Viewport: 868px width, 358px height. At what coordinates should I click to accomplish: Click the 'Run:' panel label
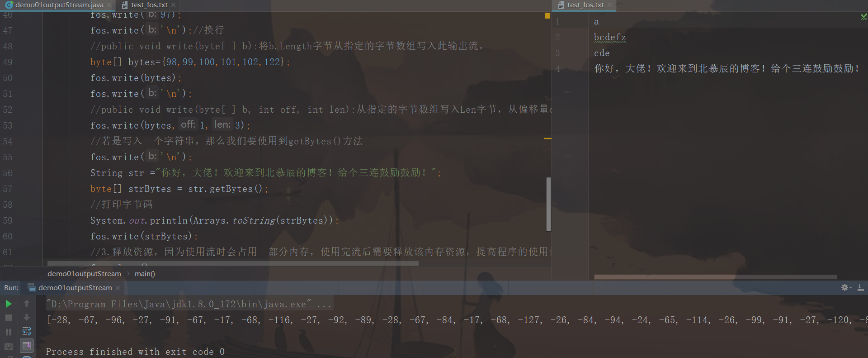[11, 288]
